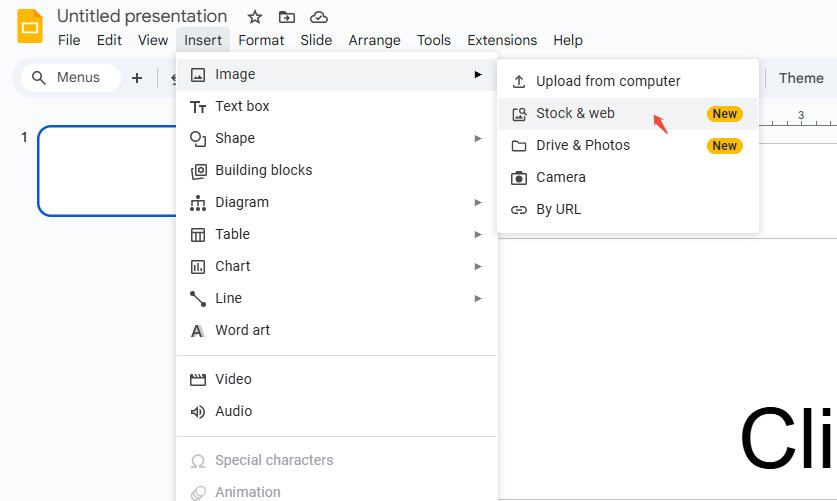Image resolution: width=837 pixels, height=501 pixels.
Task: Expand the Table submenu arrow
Action: tap(478, 235)
